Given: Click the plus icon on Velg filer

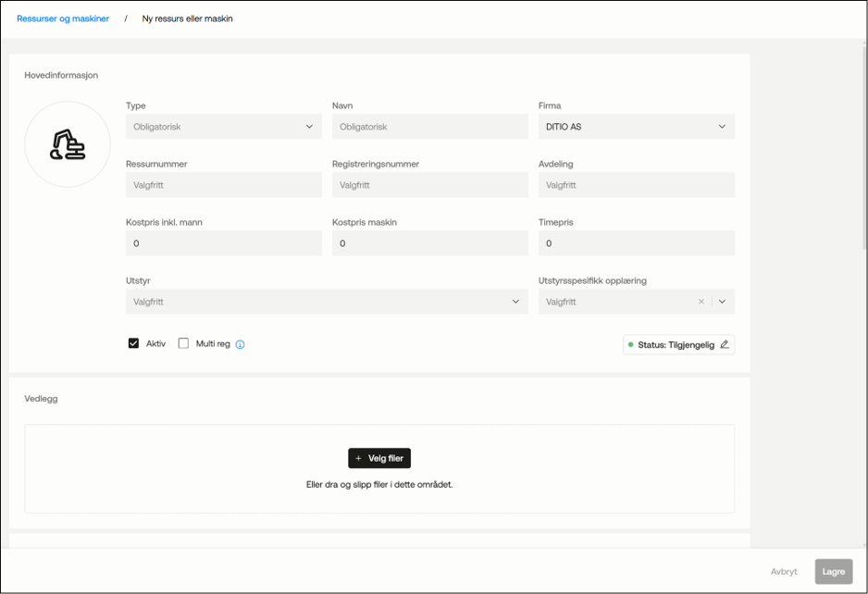Looking at the screenshot, I should [358, 458].
